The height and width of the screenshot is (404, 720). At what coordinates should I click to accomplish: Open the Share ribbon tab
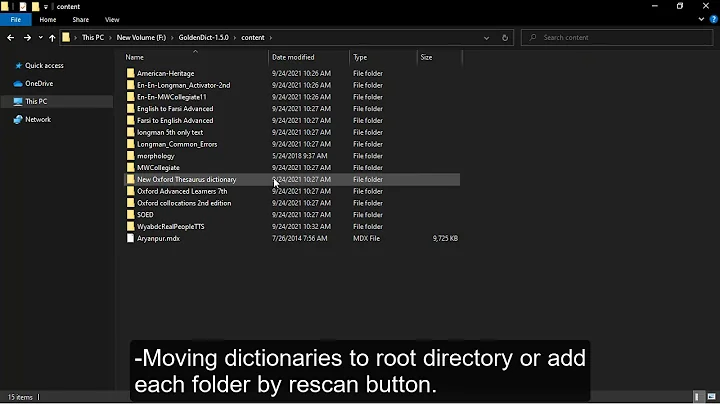(80, 19)
